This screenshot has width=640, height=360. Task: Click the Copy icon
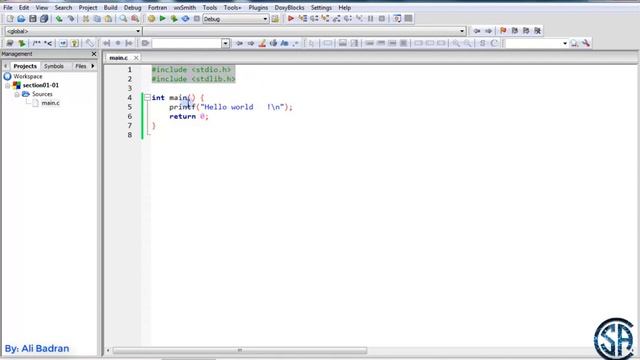point(97,19)
